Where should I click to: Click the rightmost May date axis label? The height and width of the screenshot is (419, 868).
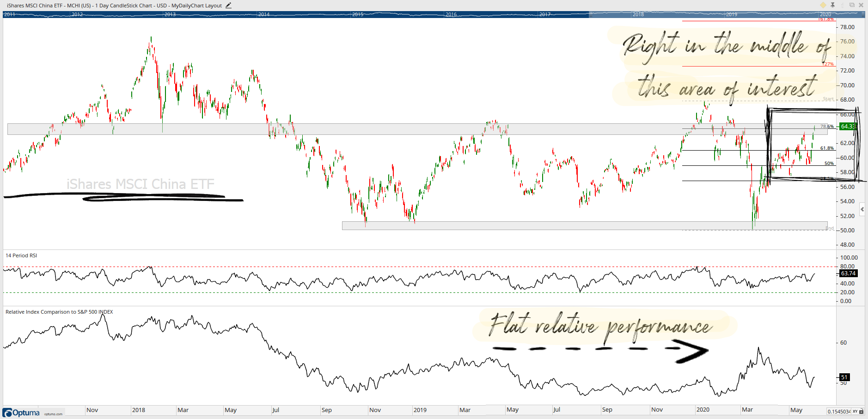796,410
